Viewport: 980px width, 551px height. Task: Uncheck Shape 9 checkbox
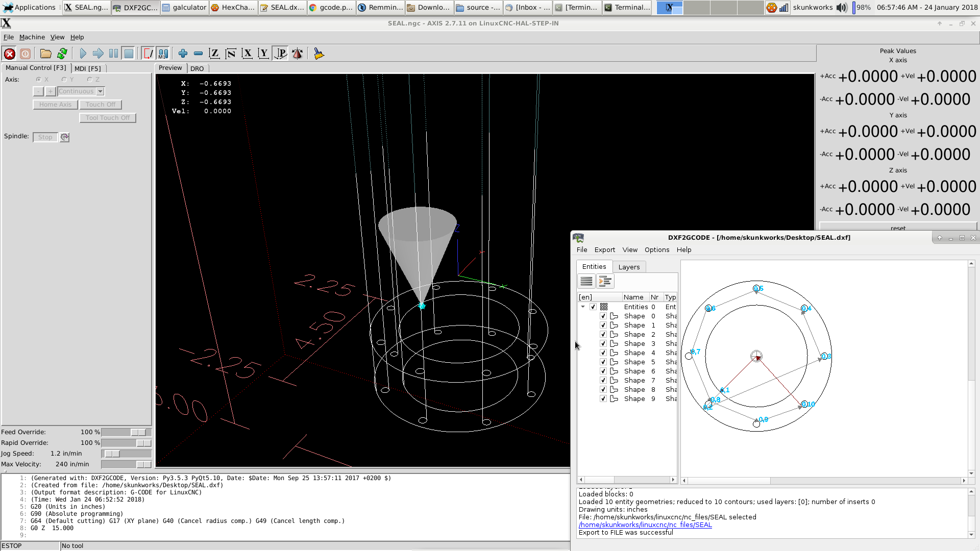tap(603, 399)
